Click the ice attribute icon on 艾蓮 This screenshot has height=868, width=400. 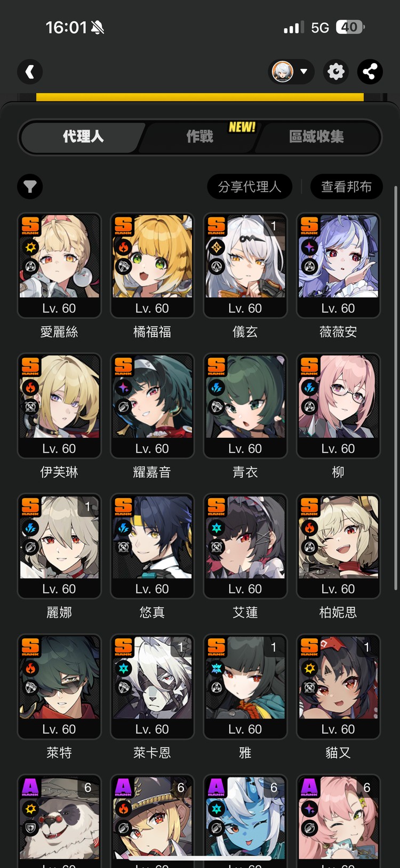[x=217, y=528]
